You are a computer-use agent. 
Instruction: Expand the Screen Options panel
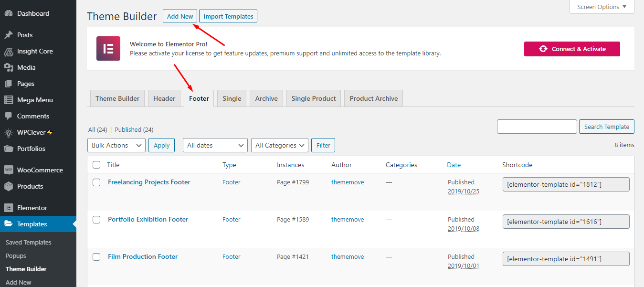602,7
